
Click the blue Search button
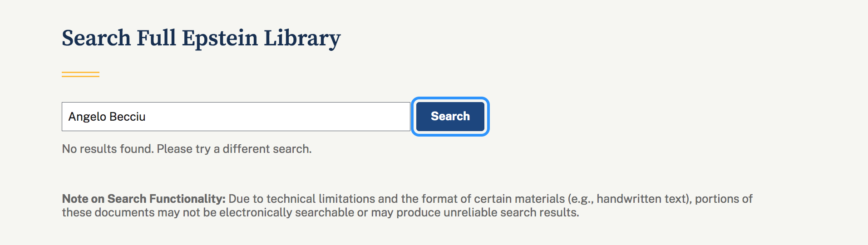pyautogui.click(x=450, y=117)
